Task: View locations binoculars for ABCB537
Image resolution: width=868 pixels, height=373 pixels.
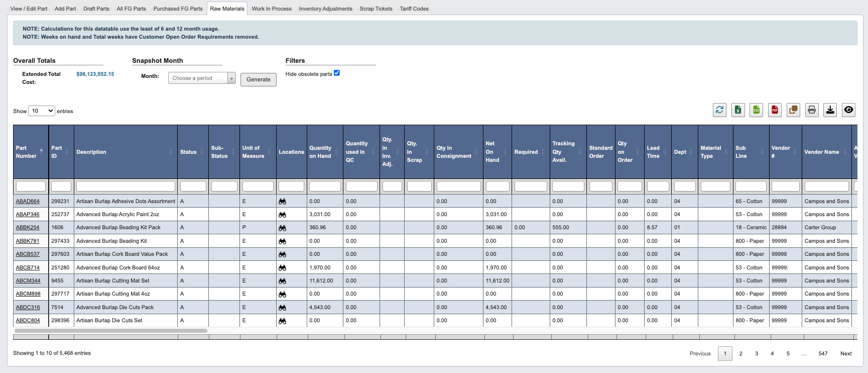Action: 283,254
